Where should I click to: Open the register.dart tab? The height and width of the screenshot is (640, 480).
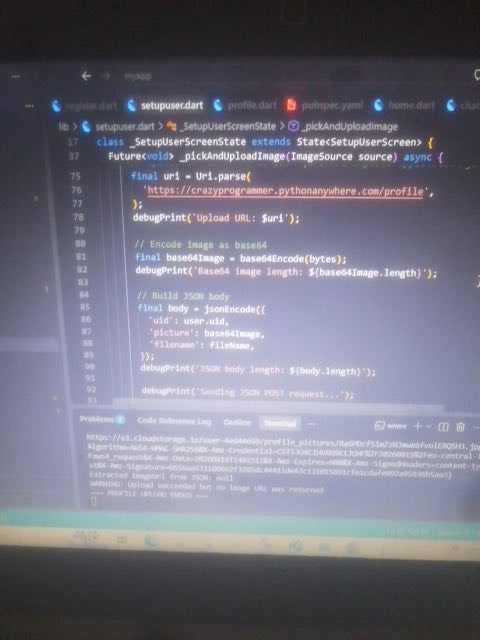click(84, 106)
